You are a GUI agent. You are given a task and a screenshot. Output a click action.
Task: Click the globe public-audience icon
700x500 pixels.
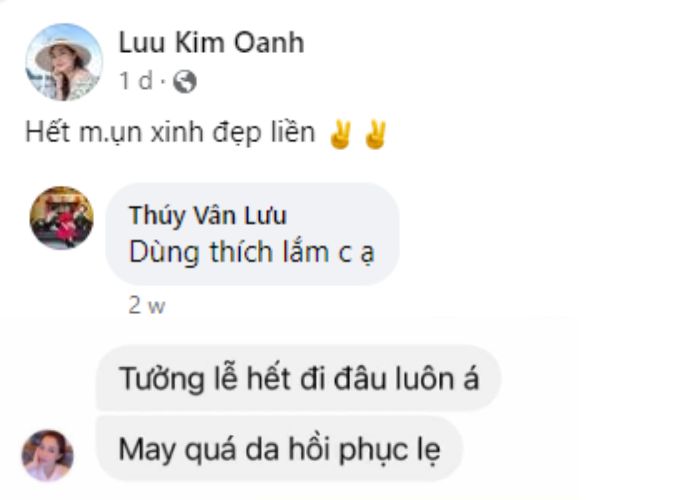click(x=185, y=82)
